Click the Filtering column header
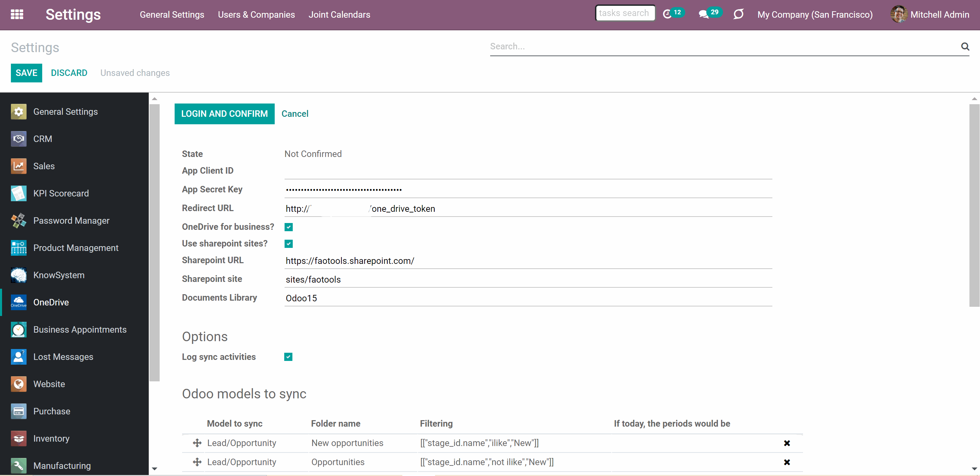Viewport: 980px width, 476px height. (436, 424)
